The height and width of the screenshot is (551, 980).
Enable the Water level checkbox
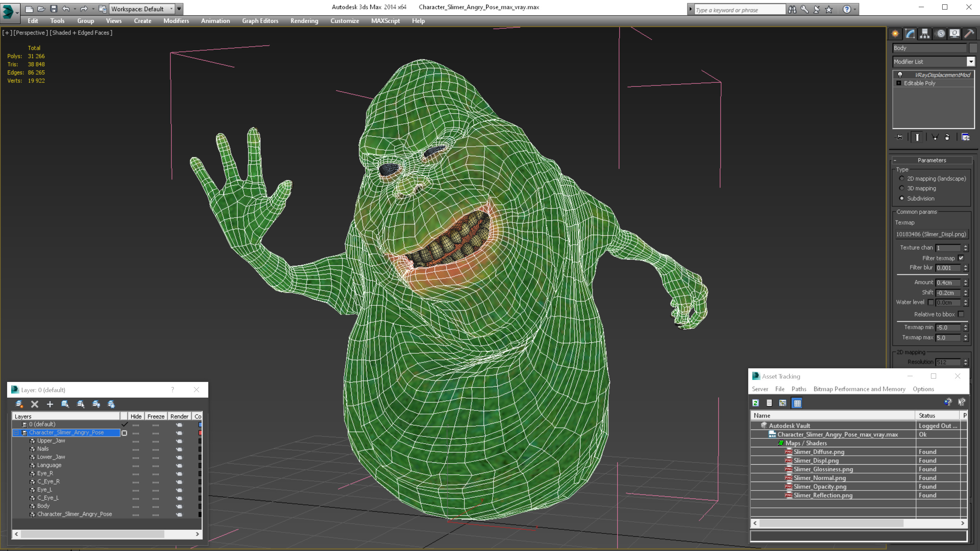931,302
